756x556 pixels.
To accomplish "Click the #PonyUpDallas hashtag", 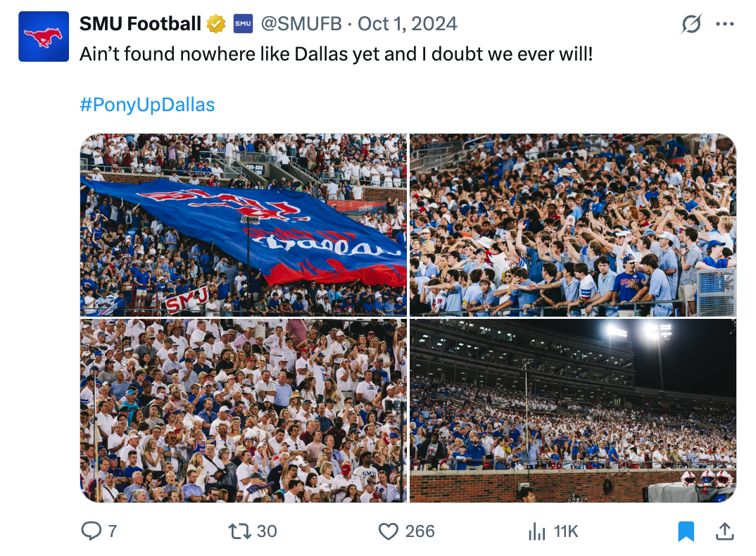I will [147, 105].
